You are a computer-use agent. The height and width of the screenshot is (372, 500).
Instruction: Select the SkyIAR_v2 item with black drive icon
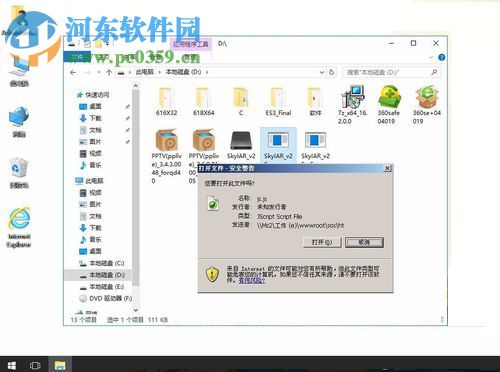pos(241,145)
